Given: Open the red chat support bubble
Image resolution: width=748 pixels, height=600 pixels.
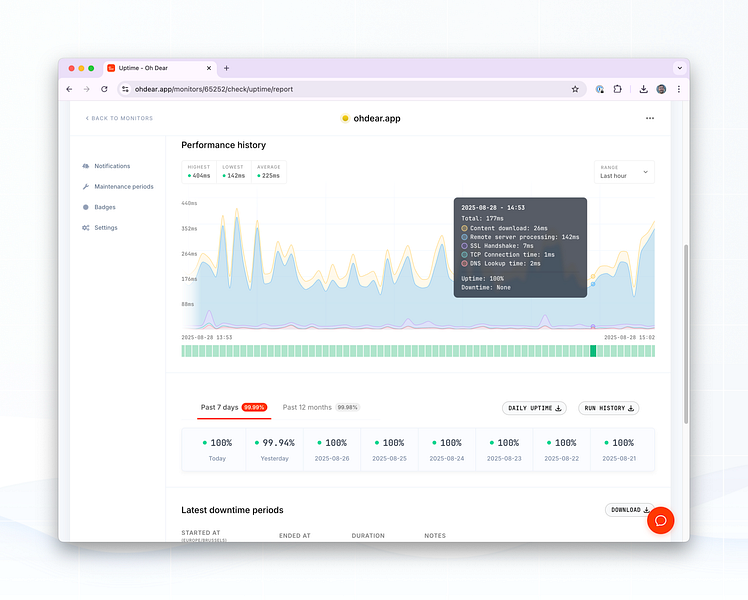Looking at the screenshot, I should click(x=661, y=520).
